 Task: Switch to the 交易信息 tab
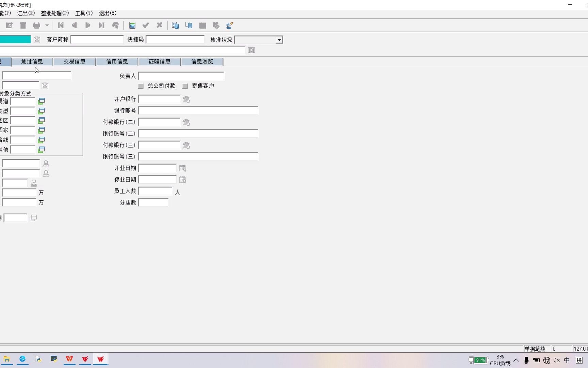click(75, 62)
